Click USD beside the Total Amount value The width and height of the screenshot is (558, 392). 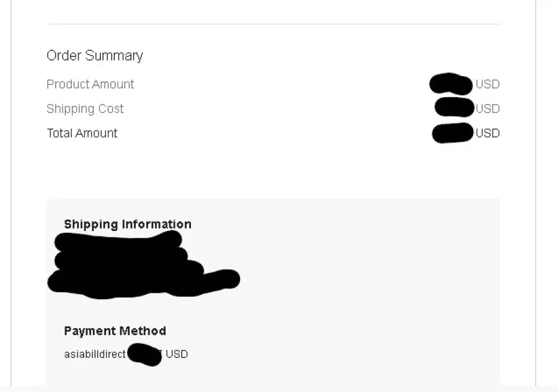[487, 133]
